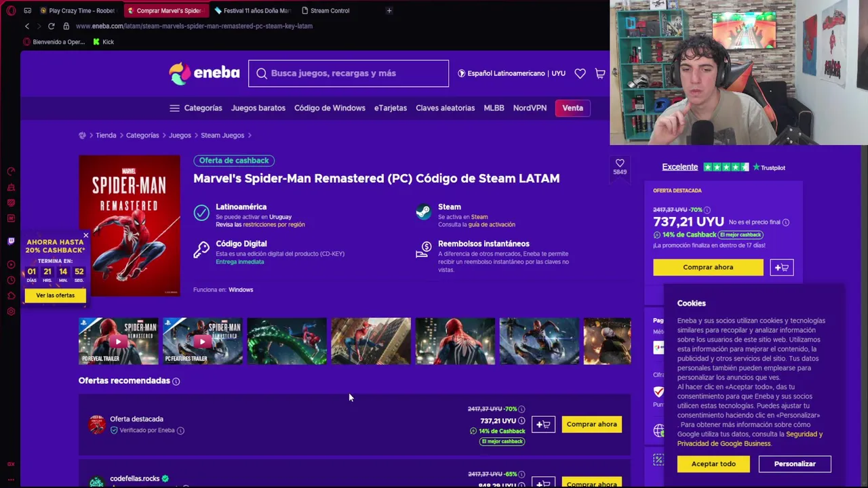Open the green tentacles screenshot thumbnail
Image resolution: width=868 pixels, height=488 pixels.
[286, 341]
